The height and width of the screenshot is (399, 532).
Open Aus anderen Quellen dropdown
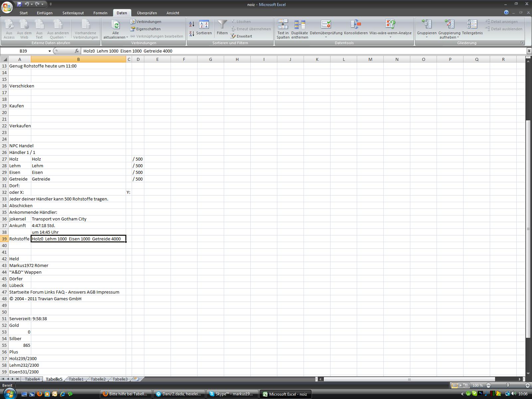58,29
